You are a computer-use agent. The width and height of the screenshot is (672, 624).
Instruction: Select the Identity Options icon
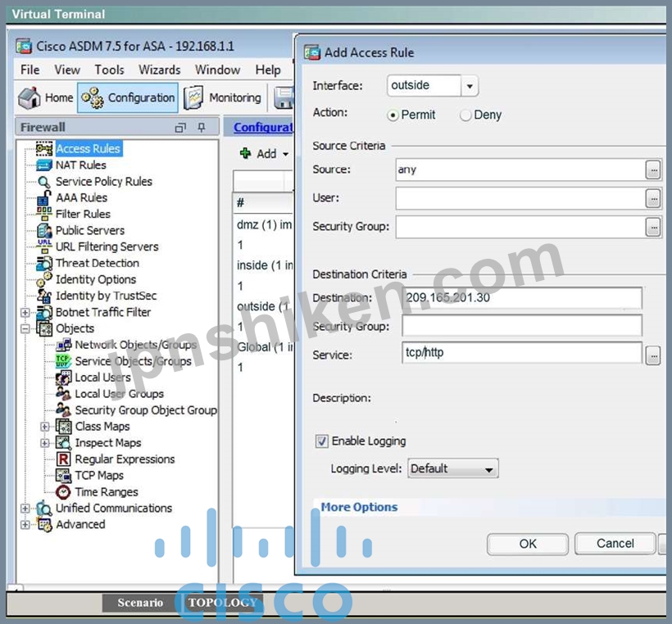[44, 279]
